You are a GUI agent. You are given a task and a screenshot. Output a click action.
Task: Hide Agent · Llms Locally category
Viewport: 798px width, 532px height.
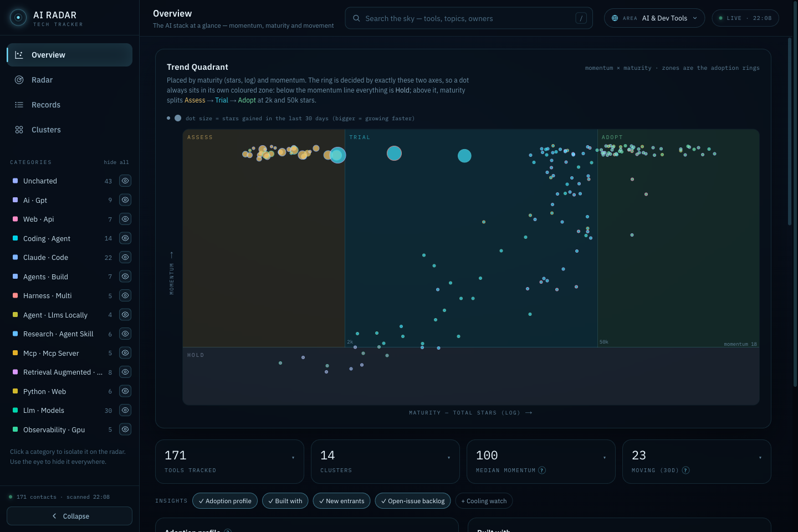click(x=125, y=315)
